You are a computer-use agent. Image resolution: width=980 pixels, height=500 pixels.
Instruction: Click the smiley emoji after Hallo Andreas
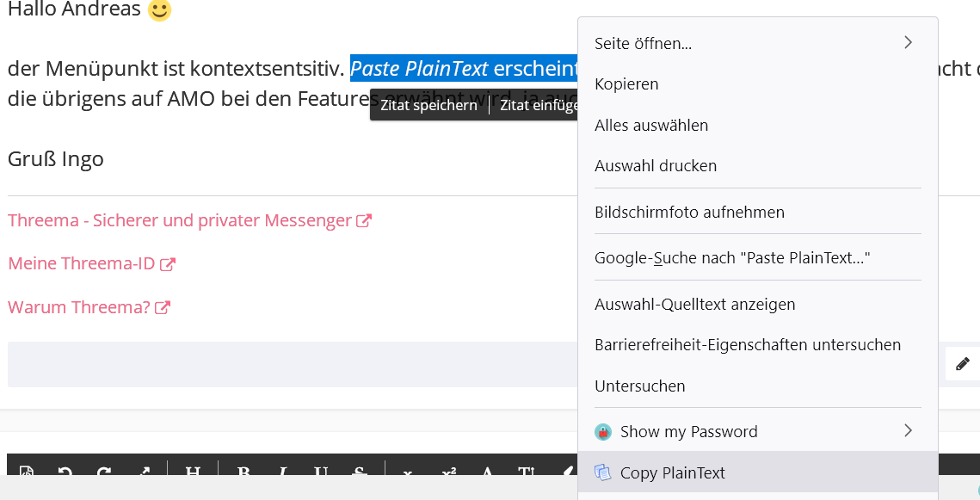pos(159,10)
